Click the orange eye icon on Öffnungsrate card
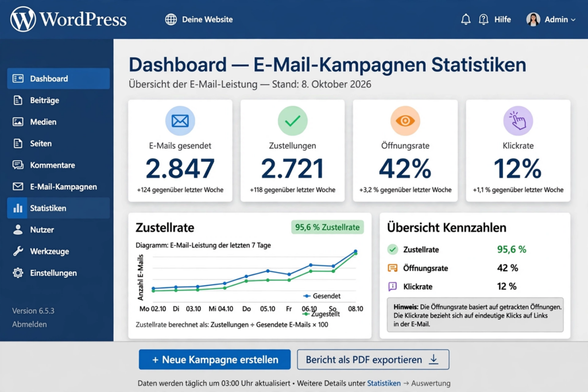The height and width of the screenshot is (392, 588). (405, 121)
